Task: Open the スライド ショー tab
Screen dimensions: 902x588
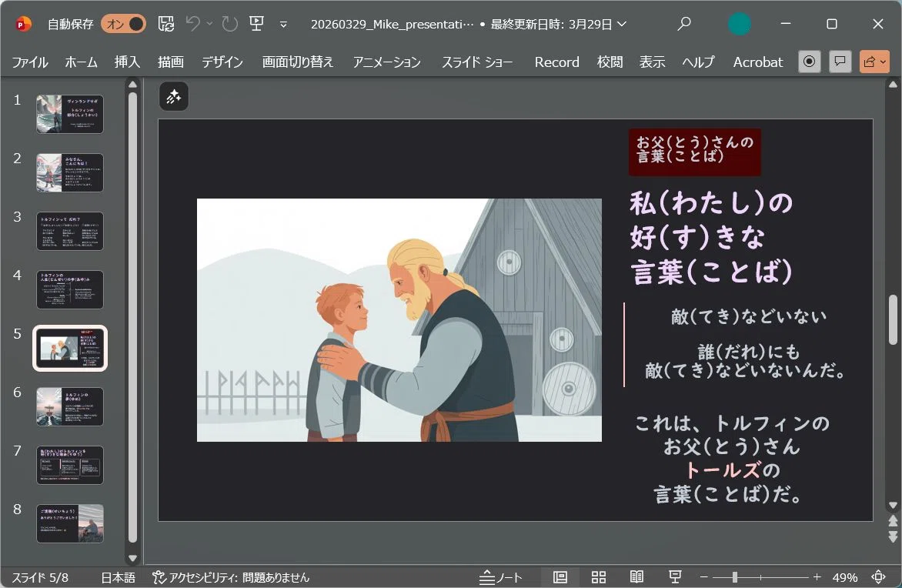Action: 477,62
